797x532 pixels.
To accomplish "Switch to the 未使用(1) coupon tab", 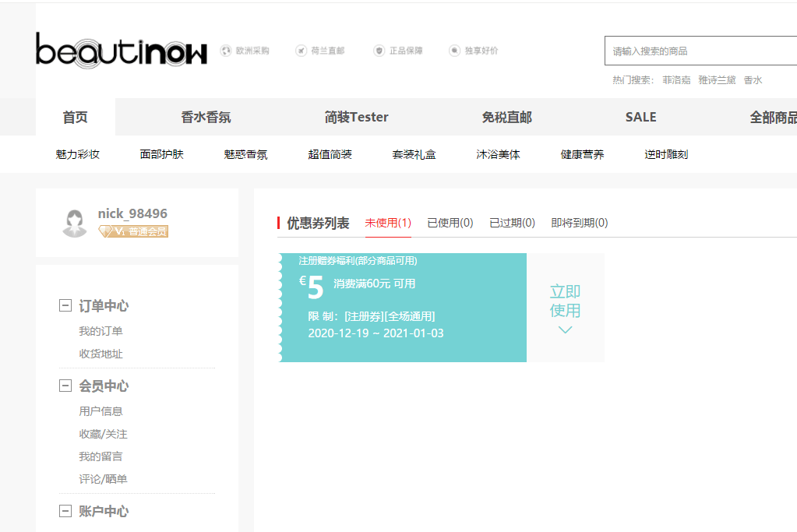I will pyautogui.click(x=388, y=223).
